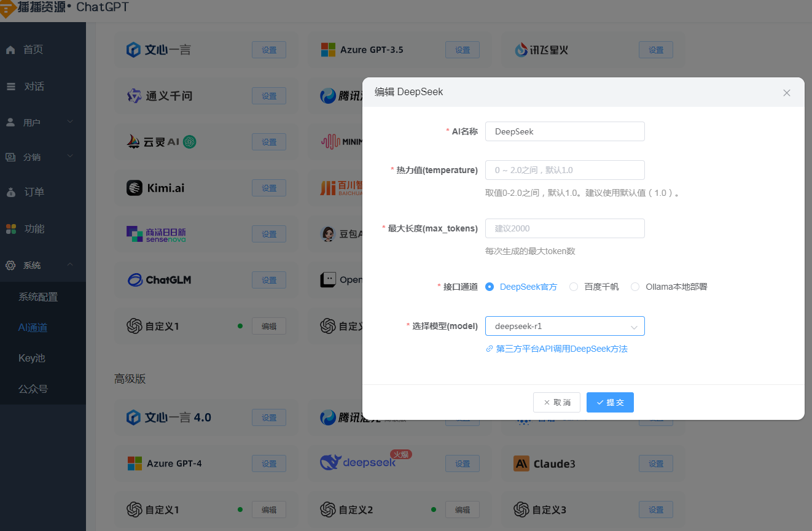Submit the form with 提交

pos(610,403)
